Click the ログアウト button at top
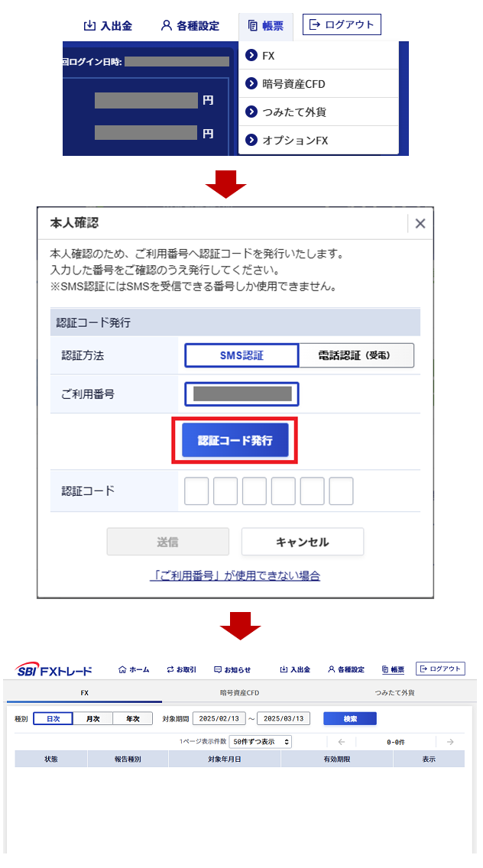The width and height of the screenshot is (483, 868). coord(342,24)
